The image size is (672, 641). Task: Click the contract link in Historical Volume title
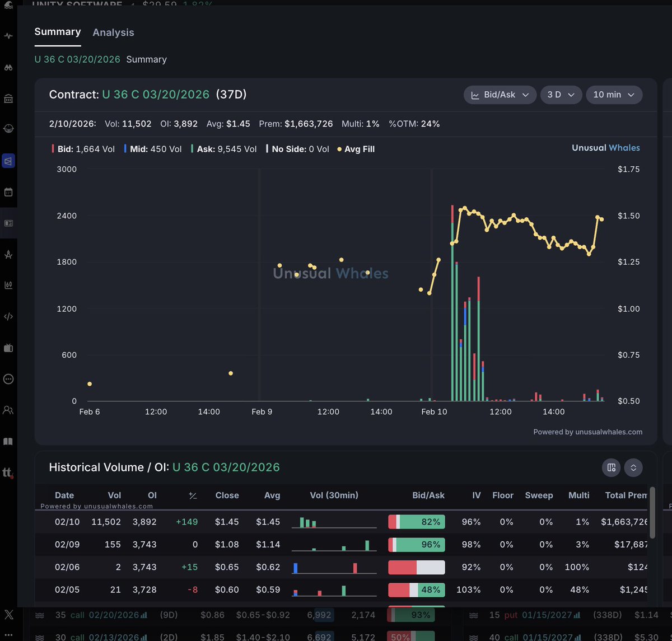point(226,467)
